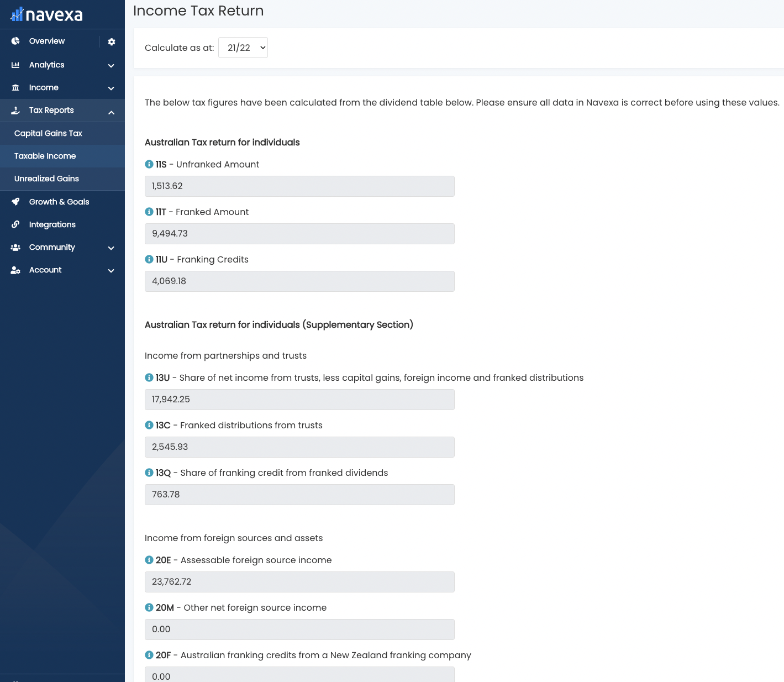784x682 pixels.
Task: Show info icon for 20E foreign income
Action: pos(149,560)
